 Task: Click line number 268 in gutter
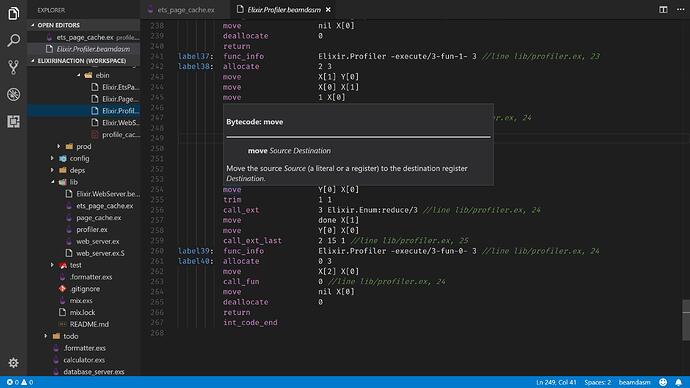[157, 333]
